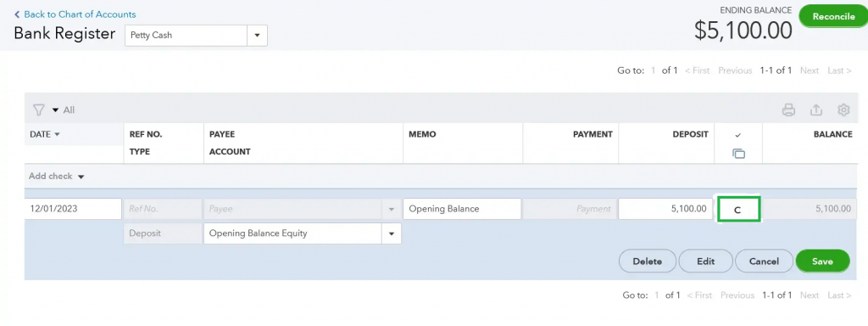The image size is (868, 326).
Task: Click the date field 12/01/2023
Action: [x=73, y=209]
